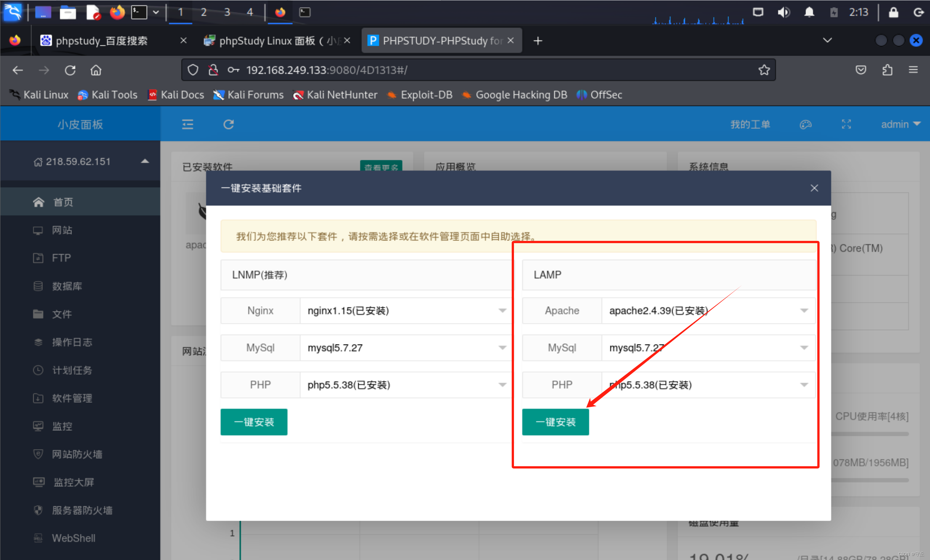The height and width of the screenshot is (560, 930).
Task: Click the panel refresh icon in blue header
Action: click(x=228, y=124)
